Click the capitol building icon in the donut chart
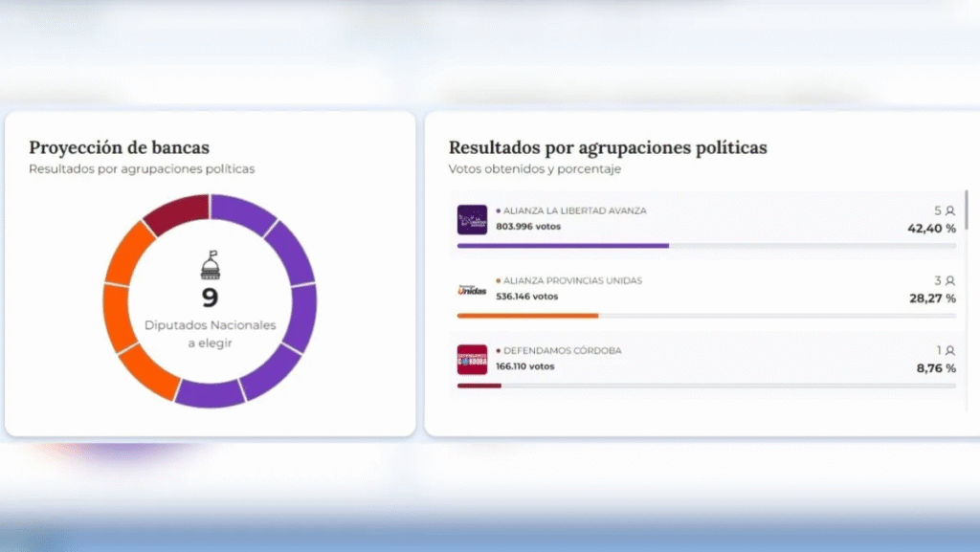The width and height of the screenshot is (980, 552). point(210,265)
